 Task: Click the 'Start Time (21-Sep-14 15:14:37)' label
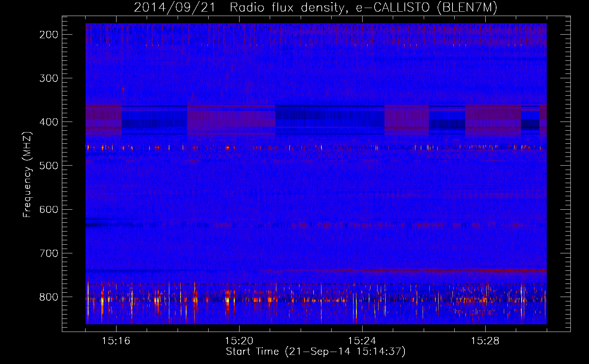tap(316, 352)
